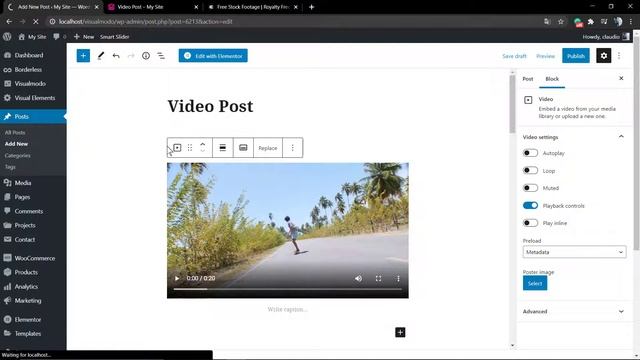Open the Preload Metadata dropdown
Image resolution: width=640 pixels, height=360 pixels.
pyautogui.click(x=574, y=252)
